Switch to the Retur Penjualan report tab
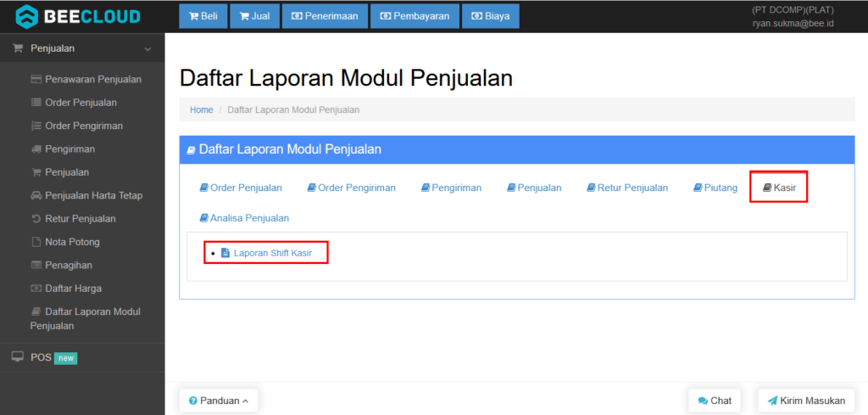The image size is (868, 415). [627, 188]
